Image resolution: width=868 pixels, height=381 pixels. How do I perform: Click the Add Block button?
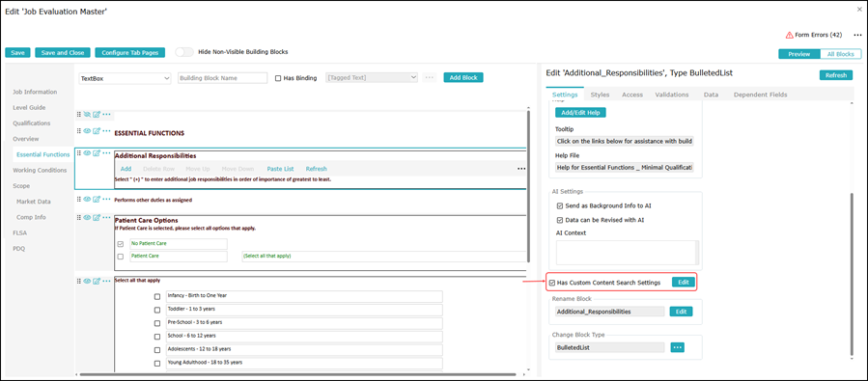[x=463, y=78]
